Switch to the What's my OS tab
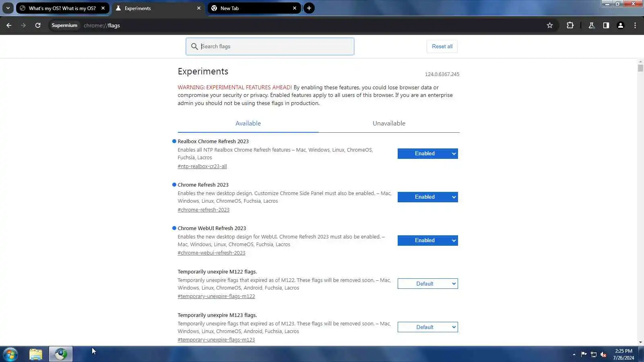644x362 pixels. 62,8
